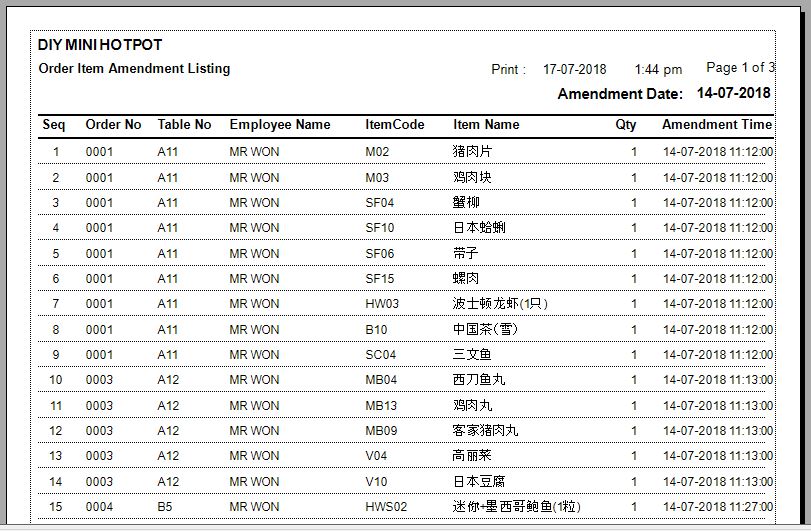This screenshot has height=531, width=811.
Task: Click table number B5 in row 15
Action: (x=165, y=507)
